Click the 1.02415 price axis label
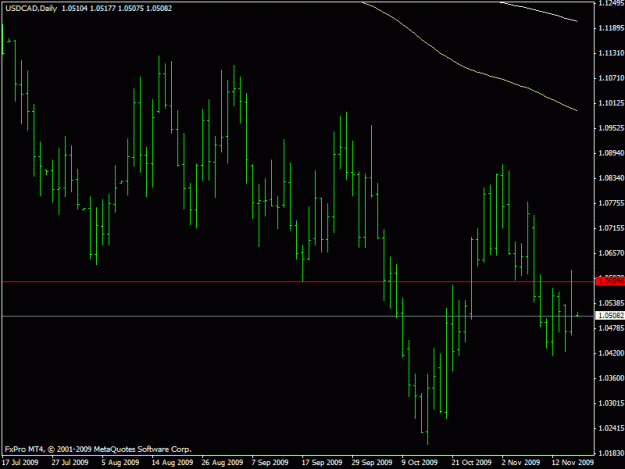625x469 pixels. [611, 428]
